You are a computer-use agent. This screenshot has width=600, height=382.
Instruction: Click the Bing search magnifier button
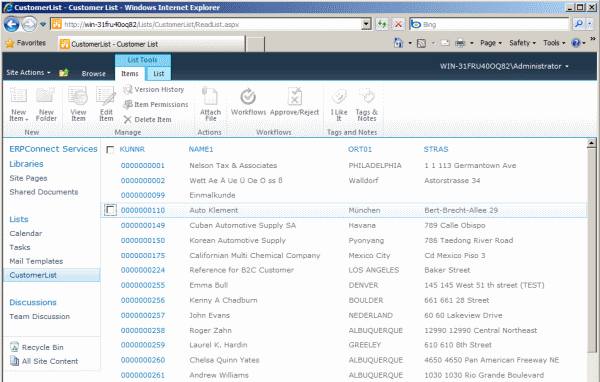pyautogui.click(x=579, y=24)
